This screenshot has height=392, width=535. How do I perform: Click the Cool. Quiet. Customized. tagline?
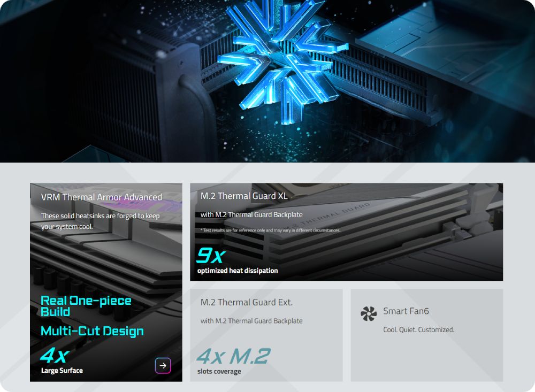point(419,329)
